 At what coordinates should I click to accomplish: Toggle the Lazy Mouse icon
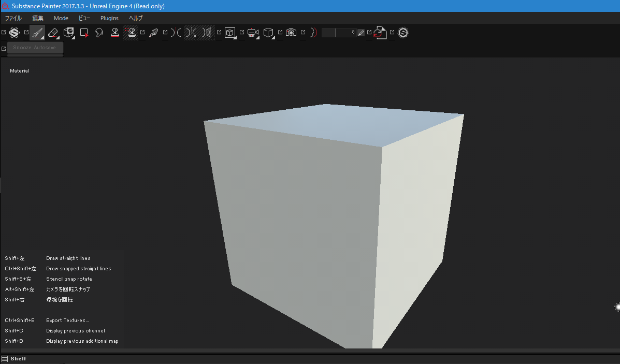[314, 33]
